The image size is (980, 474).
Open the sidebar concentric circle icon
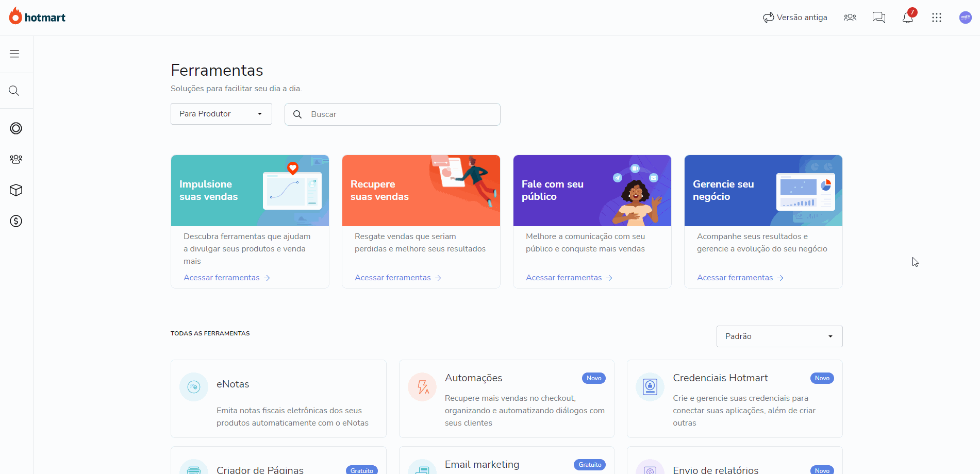point(16,128)
